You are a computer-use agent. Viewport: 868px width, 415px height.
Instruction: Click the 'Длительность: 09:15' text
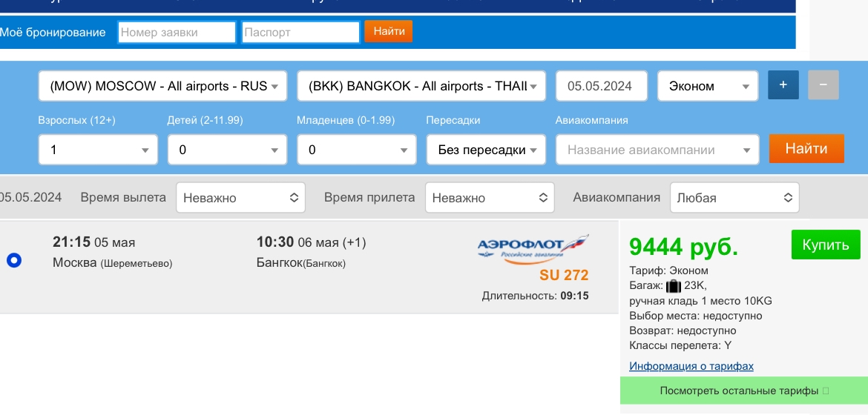[x=536, y=296]
